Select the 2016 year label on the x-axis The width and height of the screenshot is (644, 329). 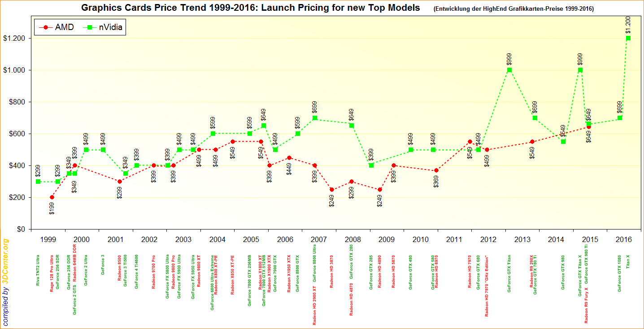point(623,239)
